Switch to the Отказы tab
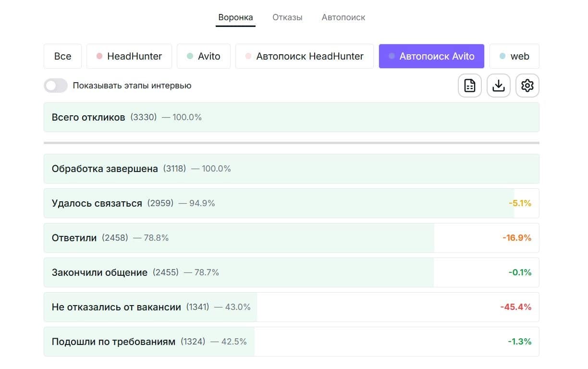The width and height of the screenshot is (588, 369). coord(287,17)
